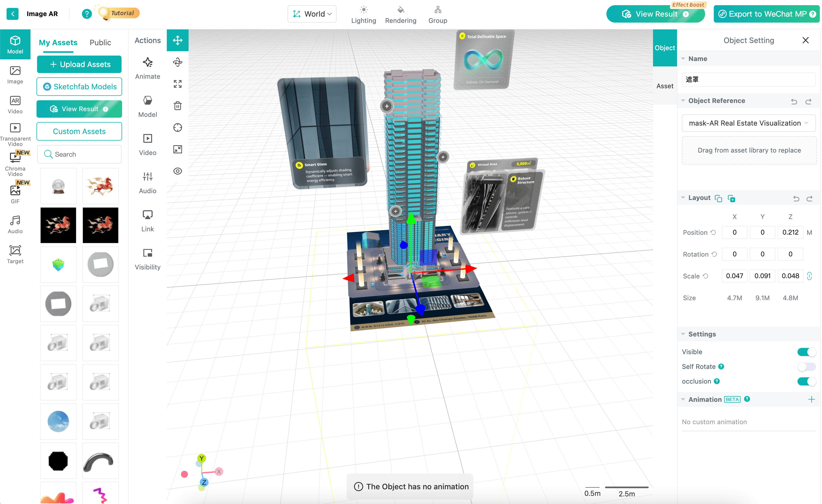
Task: Click the trash delete icon
Action: pyautogui.click(x=177, y=106)
